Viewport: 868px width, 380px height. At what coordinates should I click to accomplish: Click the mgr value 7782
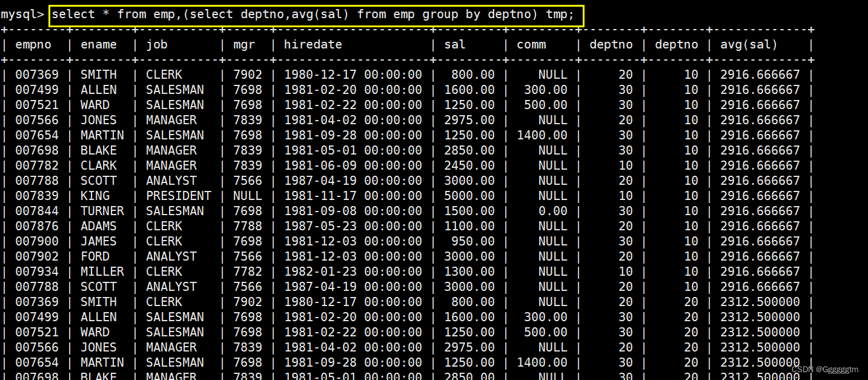248,272
